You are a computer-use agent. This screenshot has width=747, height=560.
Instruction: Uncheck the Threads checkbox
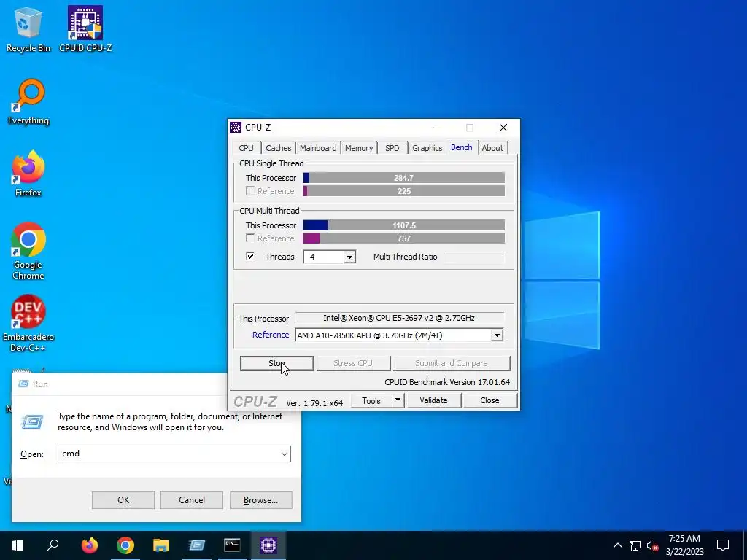pos(250,256)
